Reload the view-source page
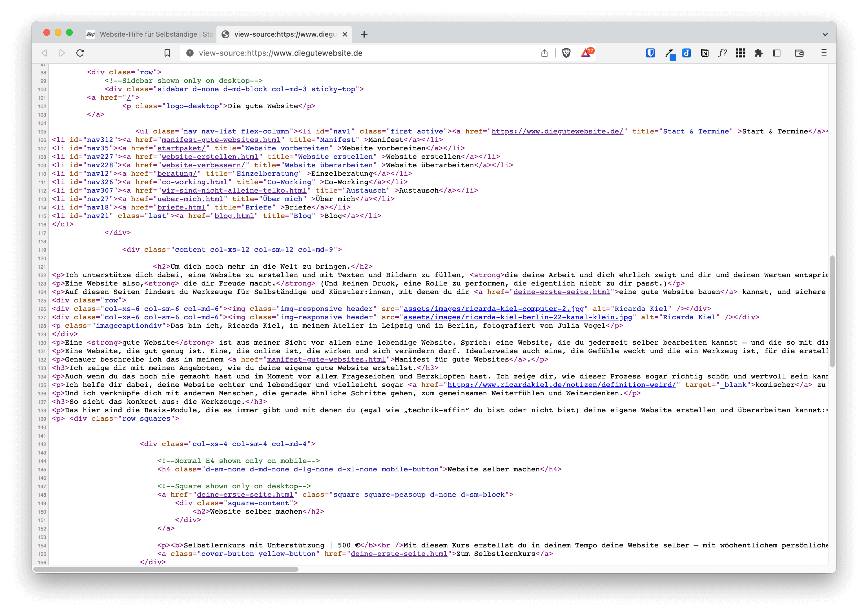868x615 pixels. [80, 53]
